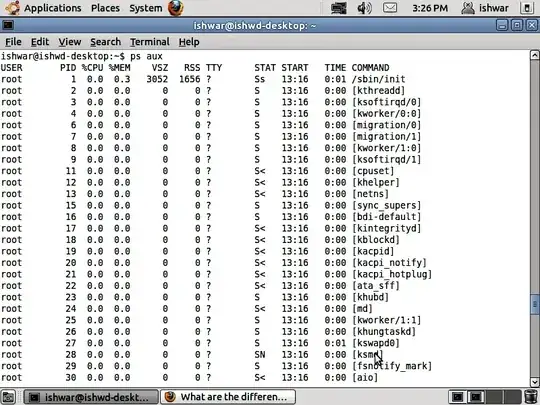The image size is (540, 405).
Task: Expand the Places menu
Action: pos(105,8)
